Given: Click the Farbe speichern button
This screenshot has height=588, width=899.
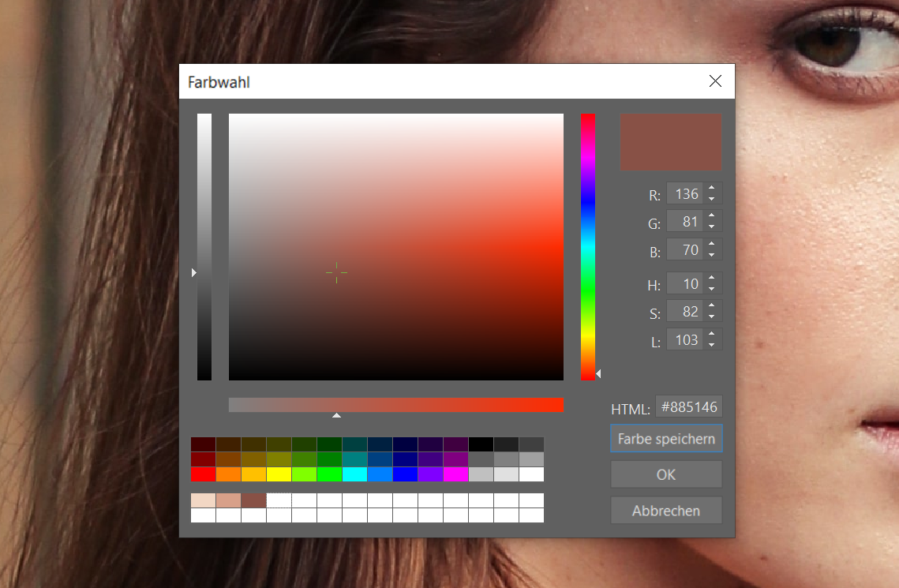Looking at the screenshot, I should pyautogui.click(x=666, y=439).
